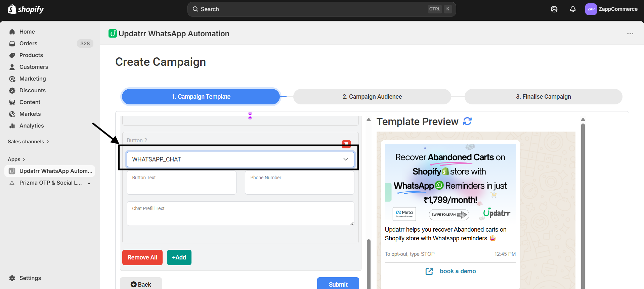
Task: Click the Remove All button
Action: [x=142, y=257]
